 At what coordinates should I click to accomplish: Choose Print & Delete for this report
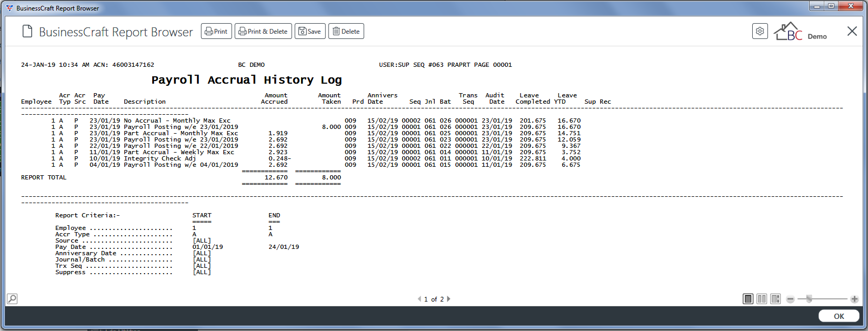tap(263, 32)
